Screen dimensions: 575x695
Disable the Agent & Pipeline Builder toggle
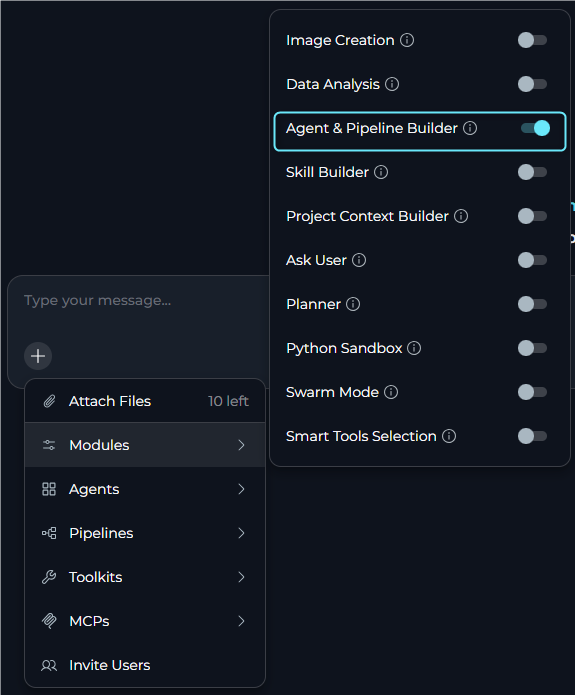point(536,128)
